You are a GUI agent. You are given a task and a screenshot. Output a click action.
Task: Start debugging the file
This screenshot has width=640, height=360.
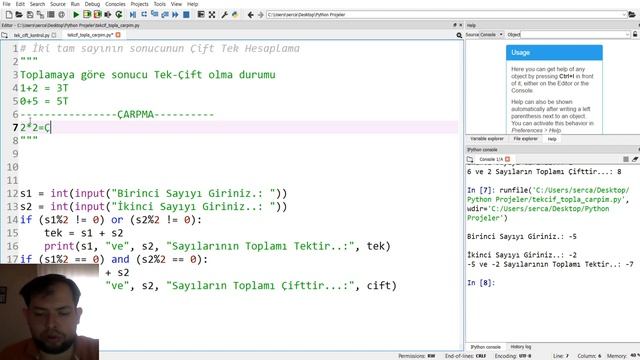[133, 15]
